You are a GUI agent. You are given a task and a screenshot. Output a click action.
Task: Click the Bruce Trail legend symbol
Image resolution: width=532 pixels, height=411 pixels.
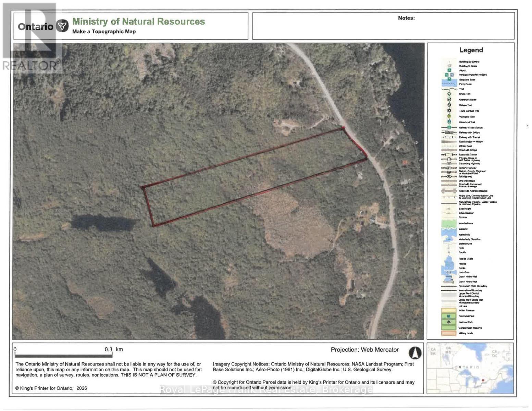pos(449,94)
